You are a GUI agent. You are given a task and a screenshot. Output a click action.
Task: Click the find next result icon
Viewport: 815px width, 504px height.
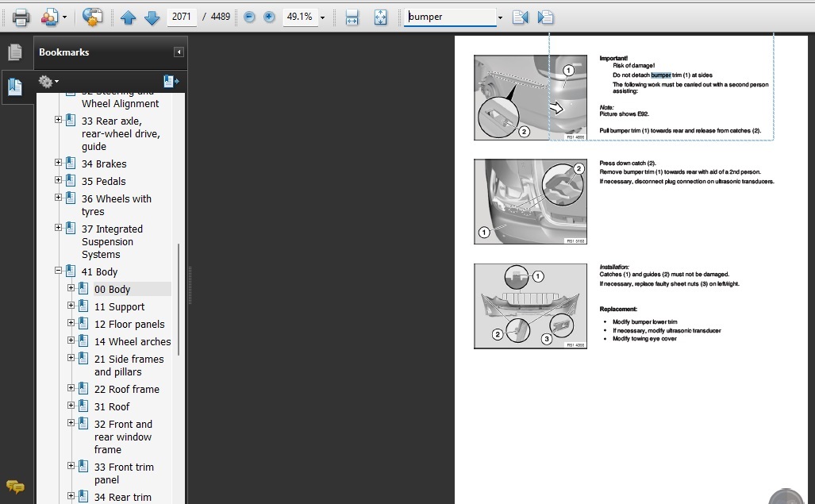pyautogui.click(x=545, y=17)
